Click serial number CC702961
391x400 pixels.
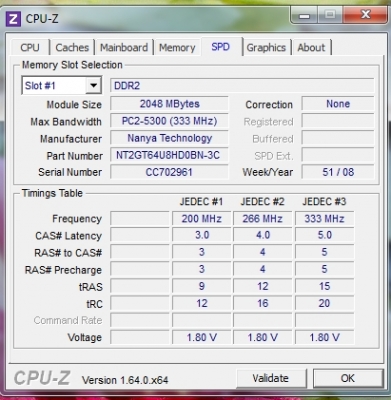(169, 172)
